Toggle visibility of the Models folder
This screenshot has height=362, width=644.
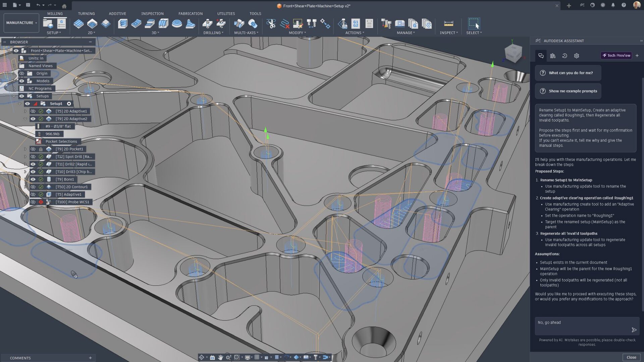(22, 81)
